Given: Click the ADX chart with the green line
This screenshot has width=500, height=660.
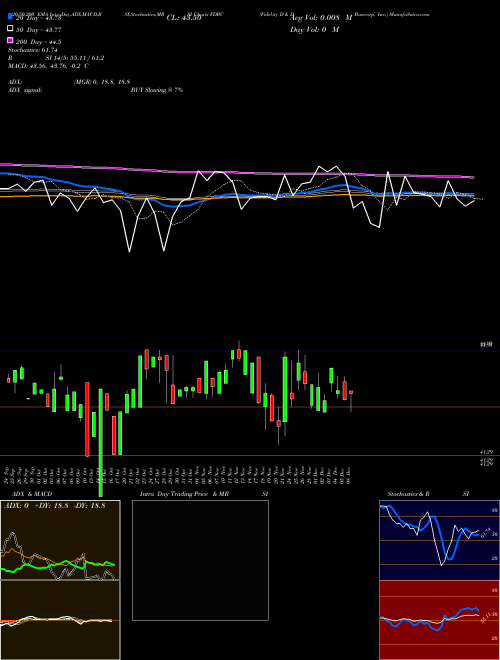Looking at the screenshot, I should tap(60, 540).
